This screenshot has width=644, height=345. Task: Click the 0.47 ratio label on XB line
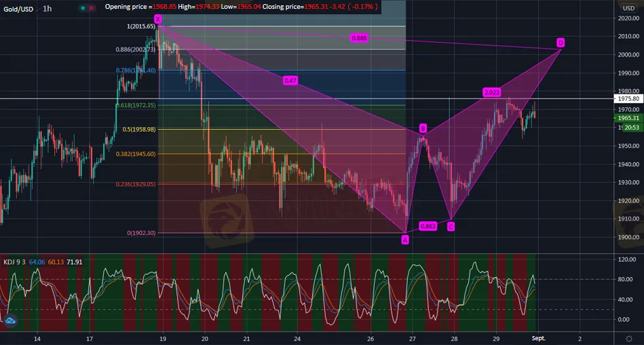pos(290,81)
